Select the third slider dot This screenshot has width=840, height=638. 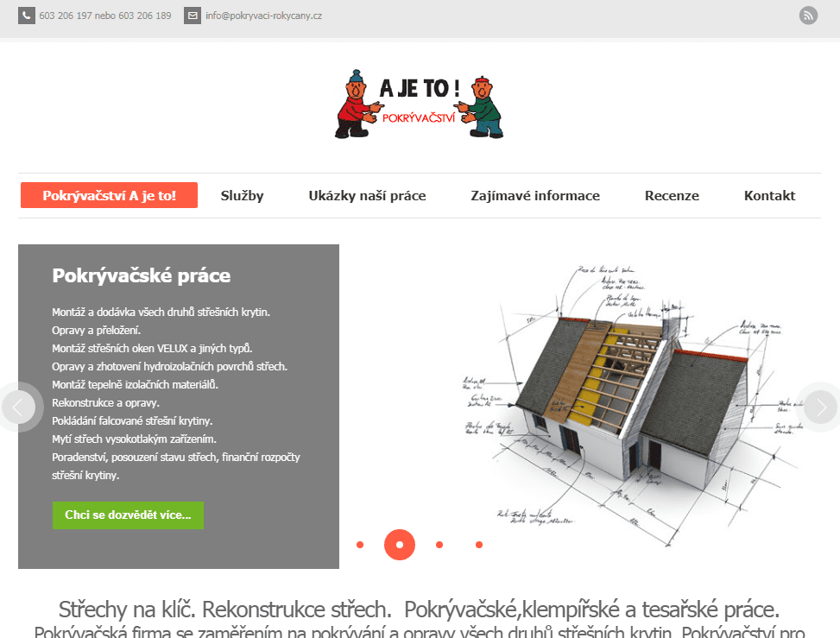[x=439, y=545]
